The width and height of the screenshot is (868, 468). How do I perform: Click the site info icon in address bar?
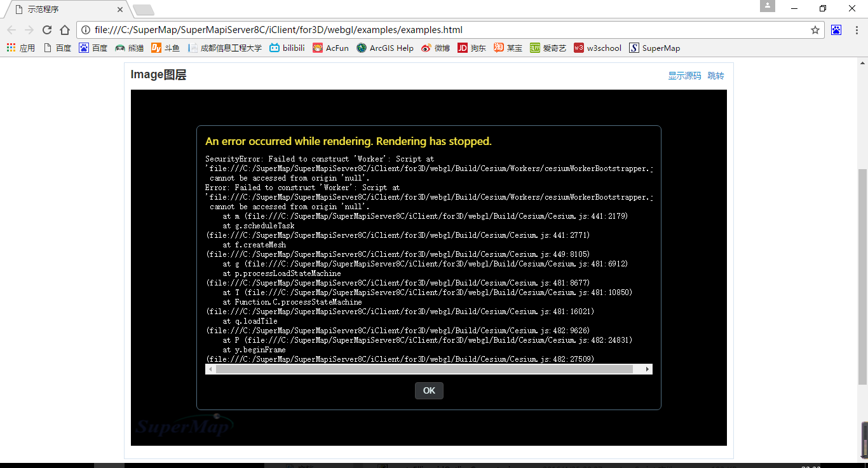[x=86, y=30]
